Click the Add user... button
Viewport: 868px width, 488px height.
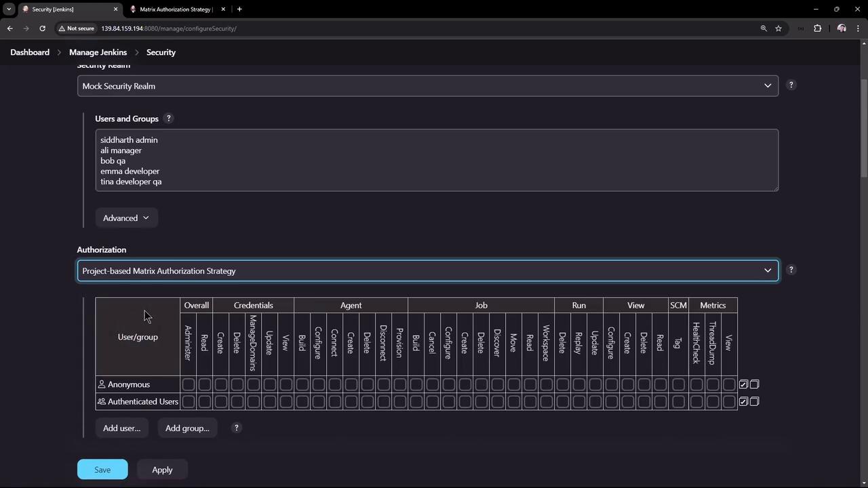[121, 428]
